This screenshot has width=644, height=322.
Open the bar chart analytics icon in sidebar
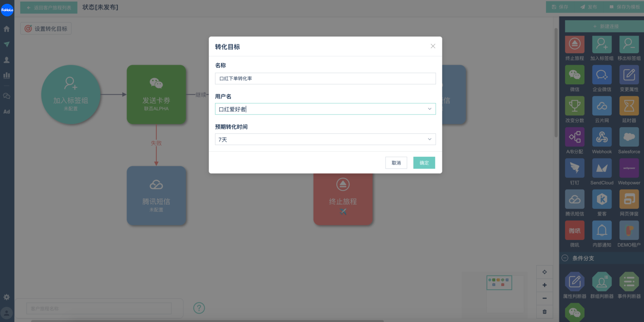point(7,75)
